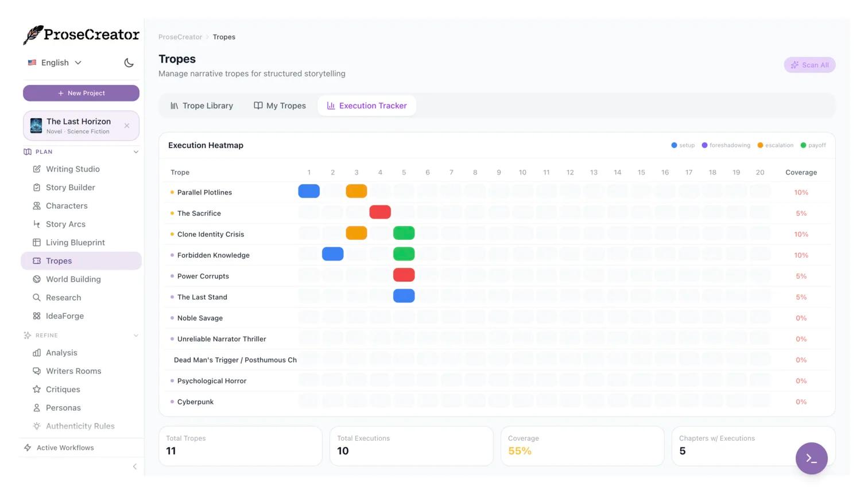Toggle dark mode with moon icon
Image resolution: width=868 pixels, height=494 pixels.
129,63
